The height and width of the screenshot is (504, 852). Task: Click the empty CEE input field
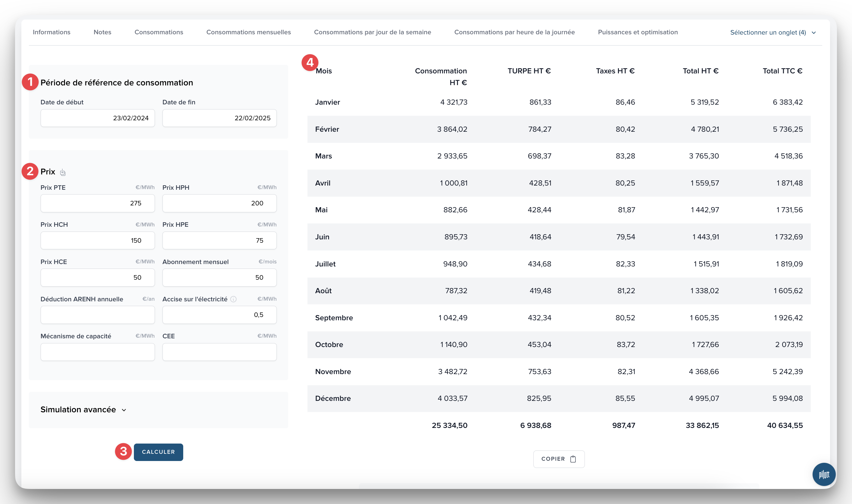[219, 352]
